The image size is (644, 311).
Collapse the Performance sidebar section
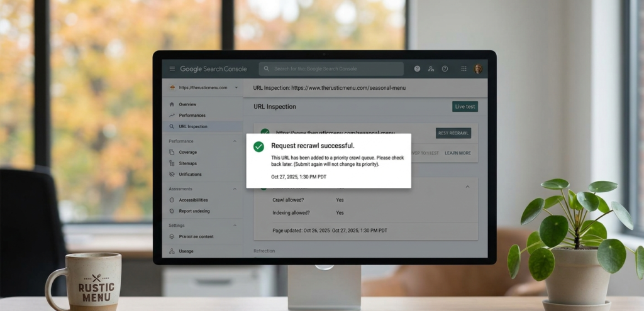click(235, 141)
